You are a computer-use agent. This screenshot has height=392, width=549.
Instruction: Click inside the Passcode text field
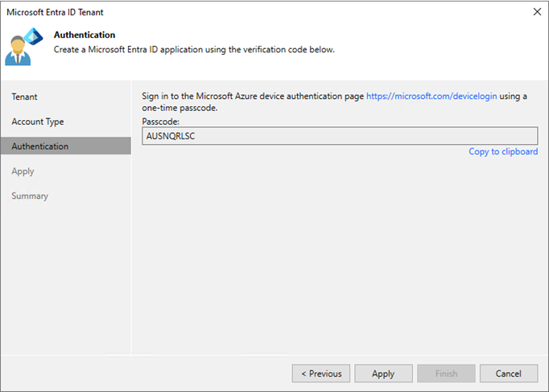click(340, 136)
